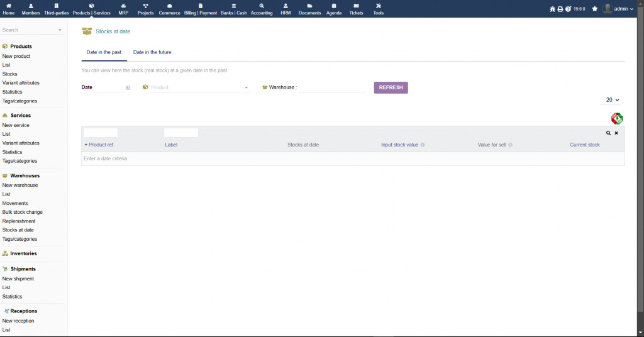The width and height of the screenshot is (644, 337).
Task: Open Stocks at date sidebar link
Action: pos(18,230)
